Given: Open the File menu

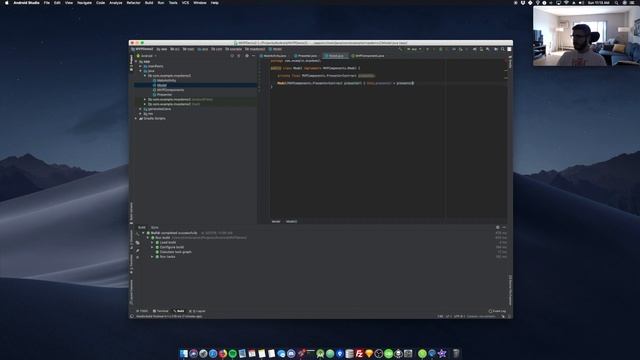Looking at the screenshot, I should coord(47,3).
